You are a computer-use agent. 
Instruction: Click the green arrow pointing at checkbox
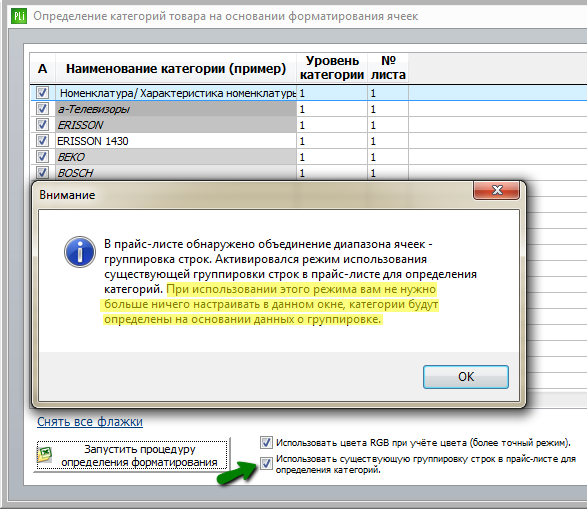coord(237,472)
